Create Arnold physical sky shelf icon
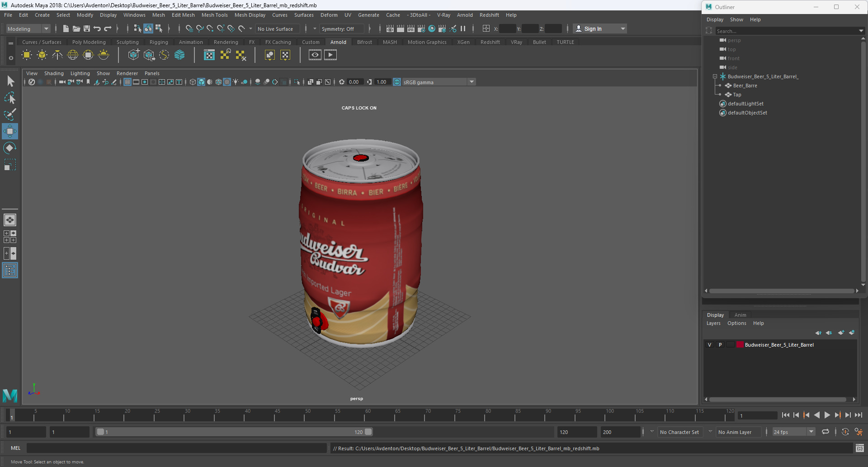This screenshot has width=868, height=467. [104, 55]
